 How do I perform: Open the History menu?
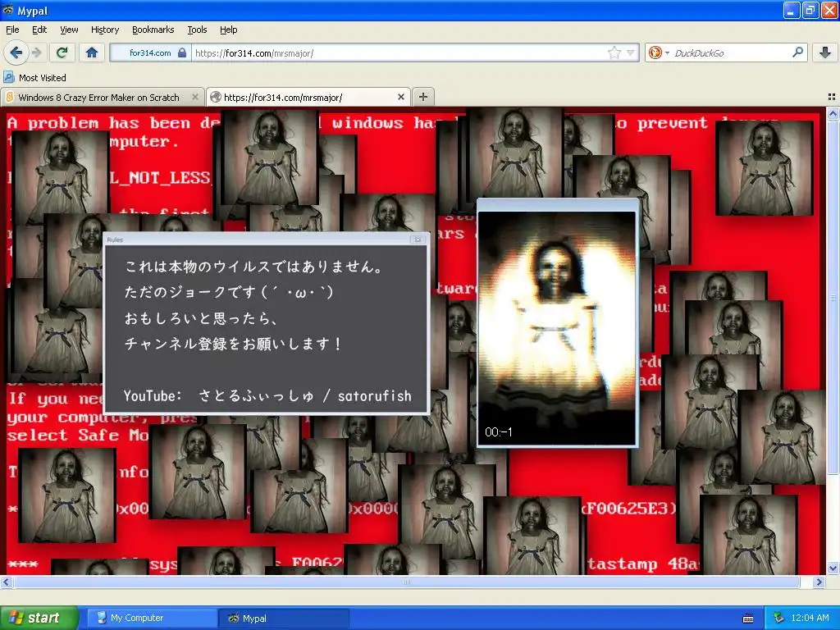[105, 30]
